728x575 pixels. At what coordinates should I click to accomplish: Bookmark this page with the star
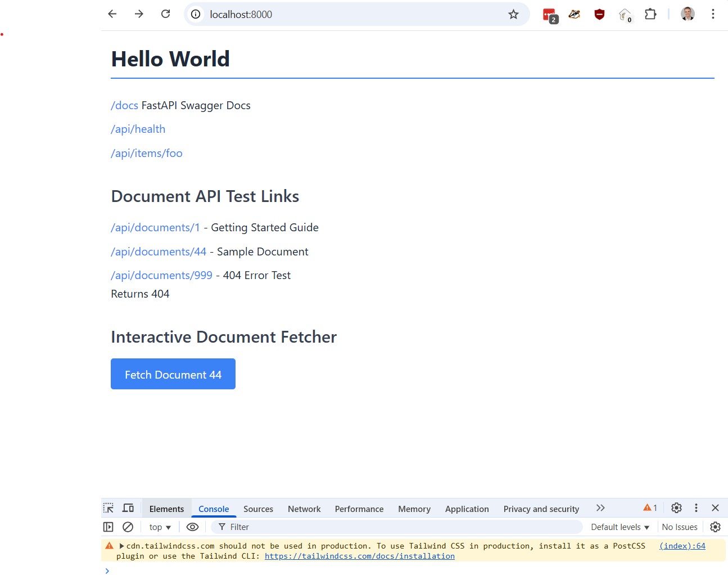513,14
